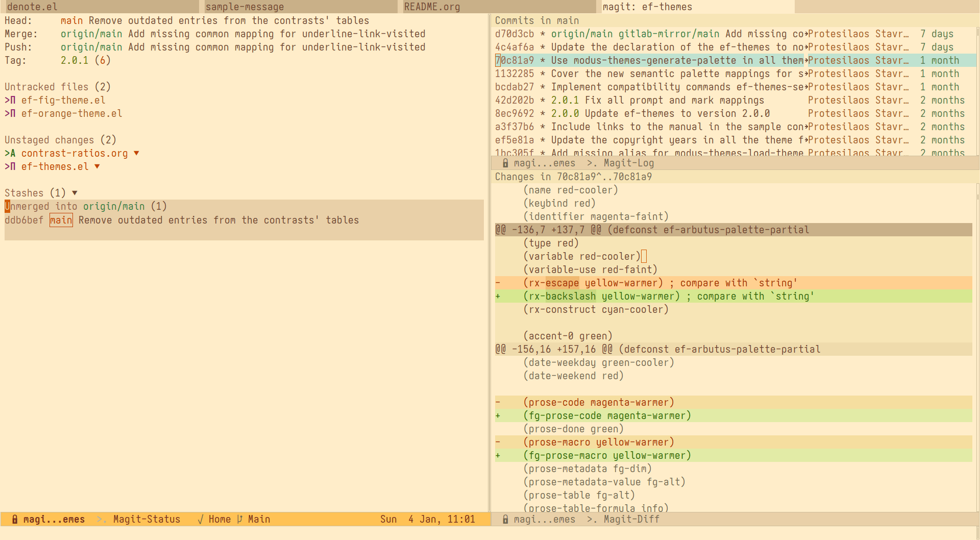The image size is (980, 540).
Task: Select commit d70d3cb in the log
Action: pyautogui.click(x=514, y=34)
